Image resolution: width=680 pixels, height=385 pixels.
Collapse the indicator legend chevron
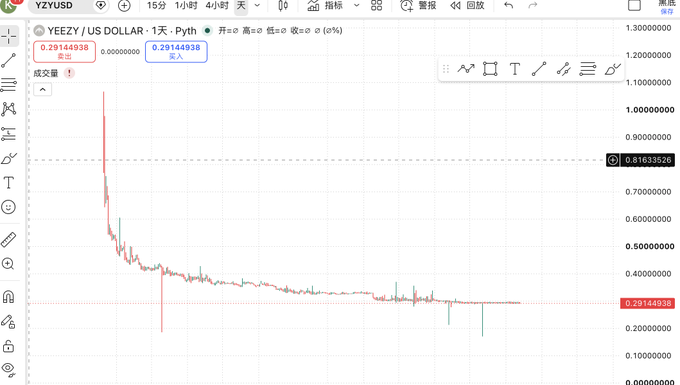click(x=42, y=90)
